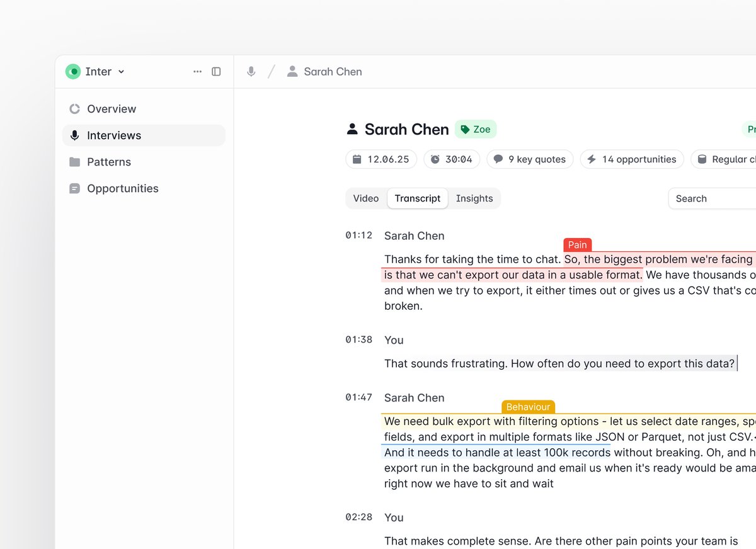This screenshot has width=756, height=549.
Task: Click speaker name Sarah Chen at 01:12
Action: pos(415,236)
